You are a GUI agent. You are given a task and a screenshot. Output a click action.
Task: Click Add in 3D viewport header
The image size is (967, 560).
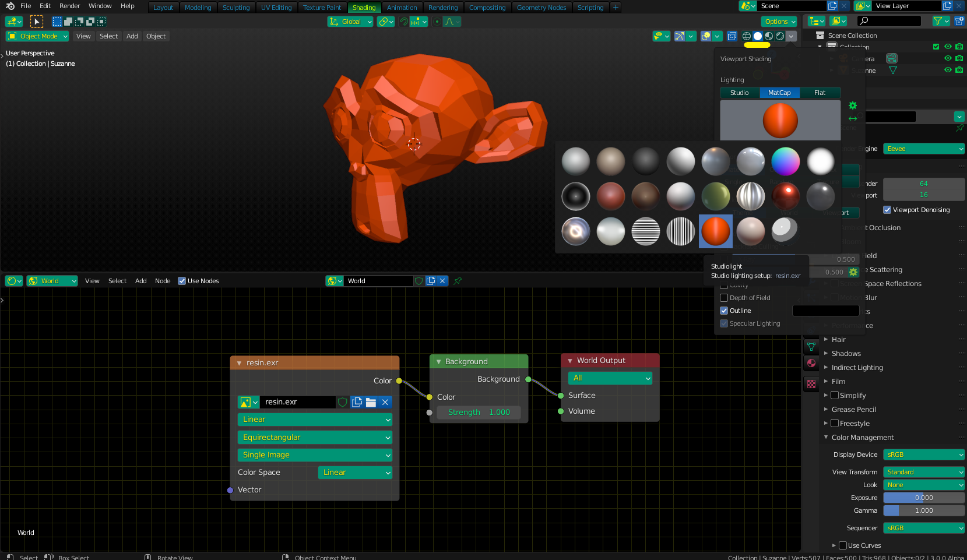tap(132, 36)
